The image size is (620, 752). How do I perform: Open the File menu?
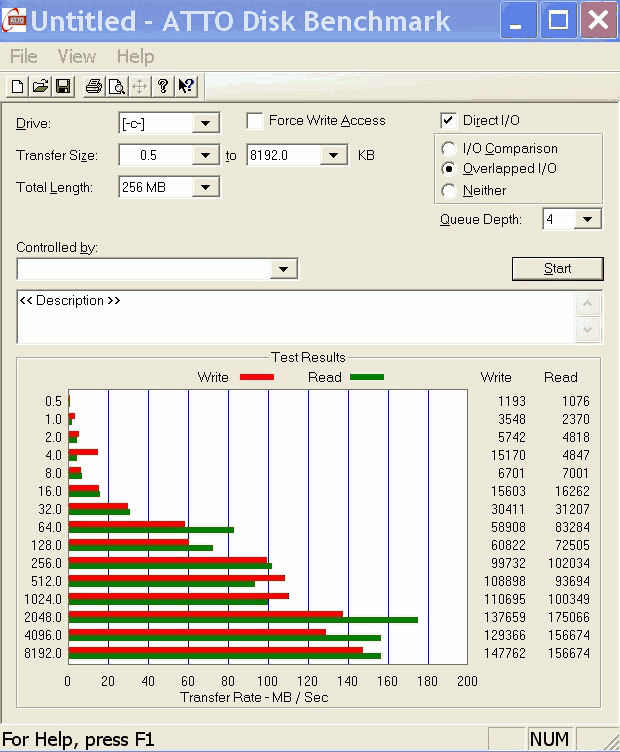point(24,56)
